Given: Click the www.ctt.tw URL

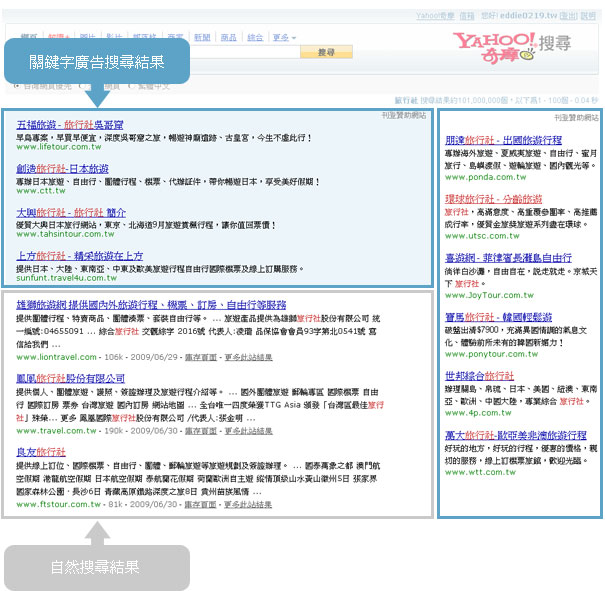Looking at the screenshot, I should [x=41, y=191].
